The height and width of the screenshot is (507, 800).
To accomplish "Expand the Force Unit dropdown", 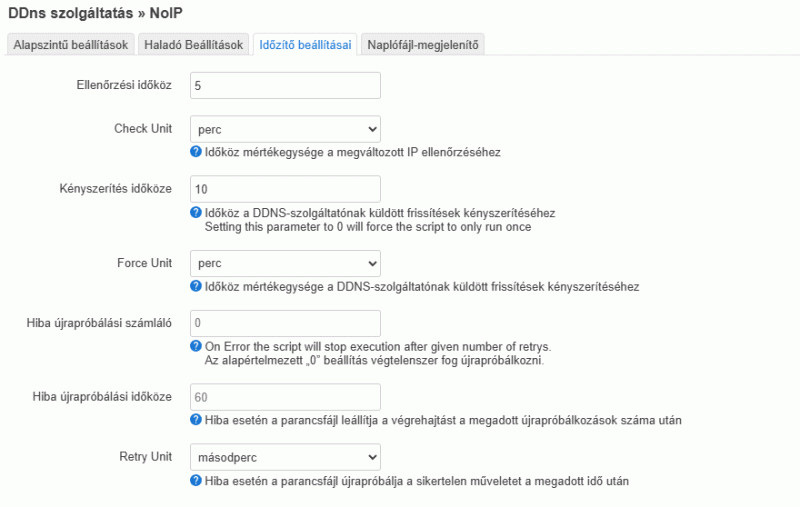I will click(x=285, y=263).
